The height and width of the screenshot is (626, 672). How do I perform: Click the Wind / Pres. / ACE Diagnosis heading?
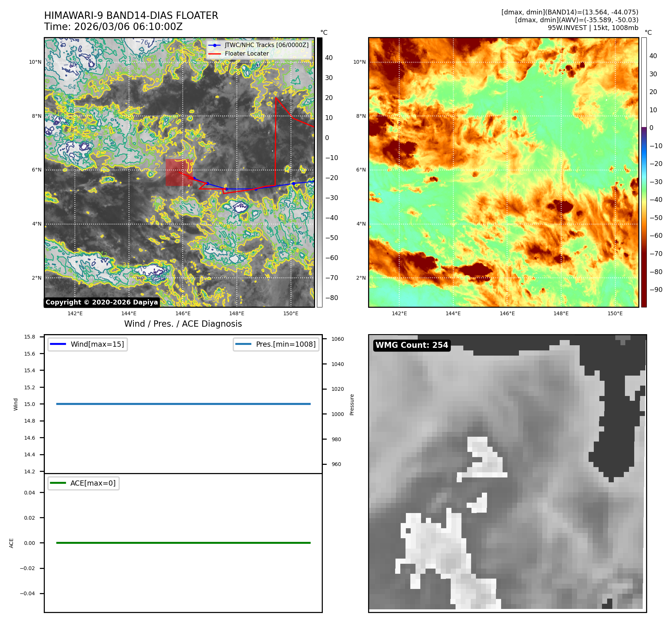[183, 324]
